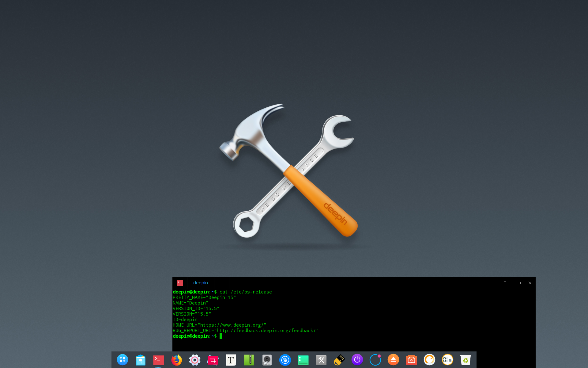
Task: Click the ID=deepin output line
Action: tap(185, 320)
